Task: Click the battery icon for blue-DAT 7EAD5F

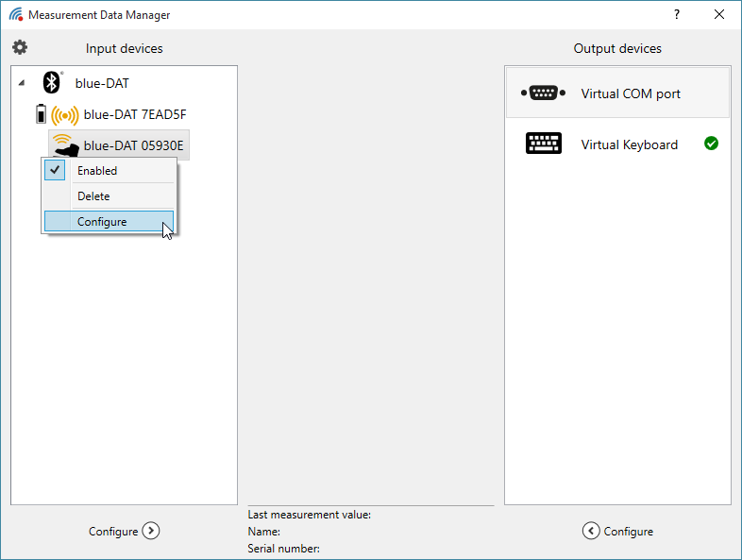Action: click(41, 115)
